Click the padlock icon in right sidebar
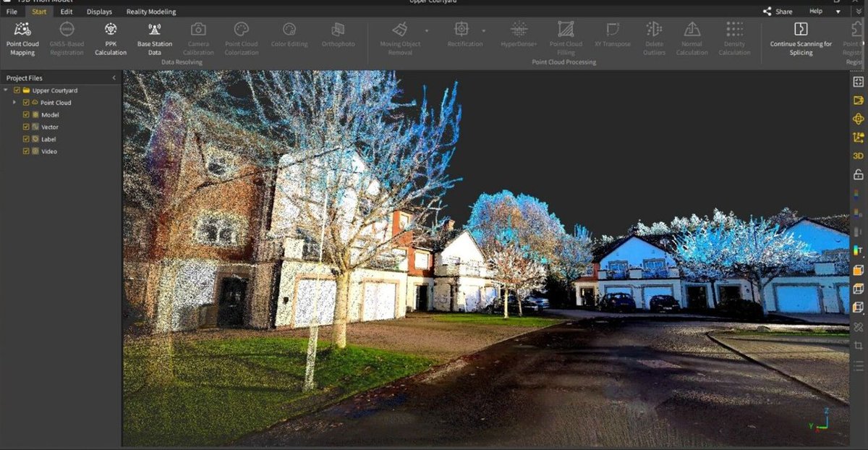Viewport: 868px width, 450px height. [x=859, y=174]
